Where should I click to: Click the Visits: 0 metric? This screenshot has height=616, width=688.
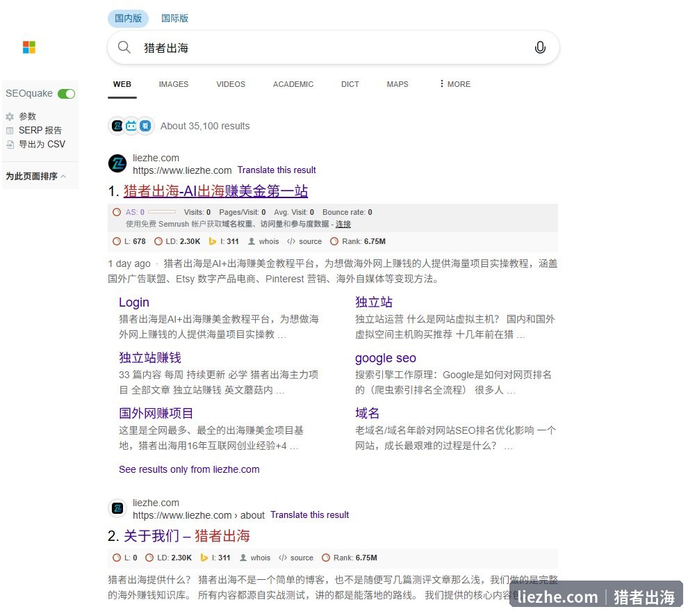click(x=197, y=212)
